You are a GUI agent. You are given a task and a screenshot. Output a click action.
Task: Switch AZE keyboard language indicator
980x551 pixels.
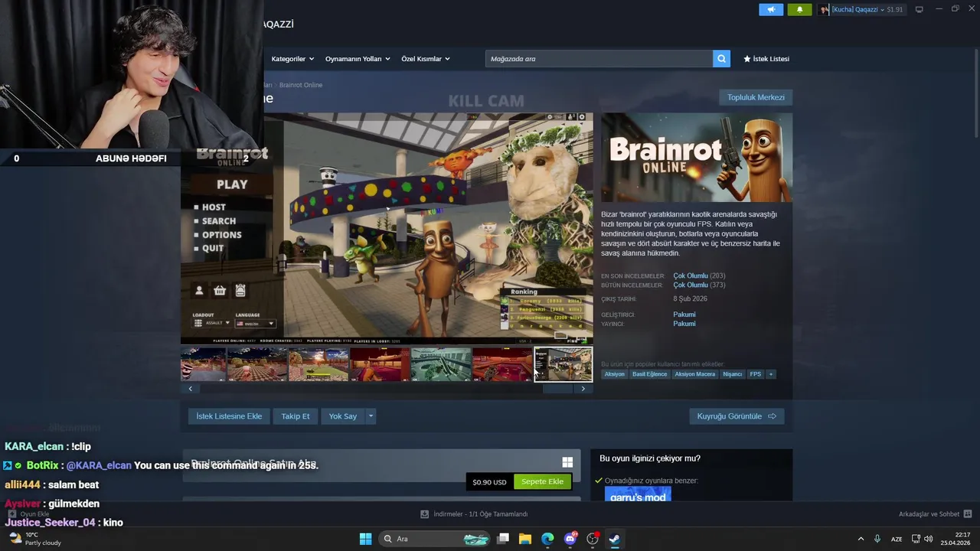pos(896,539)
